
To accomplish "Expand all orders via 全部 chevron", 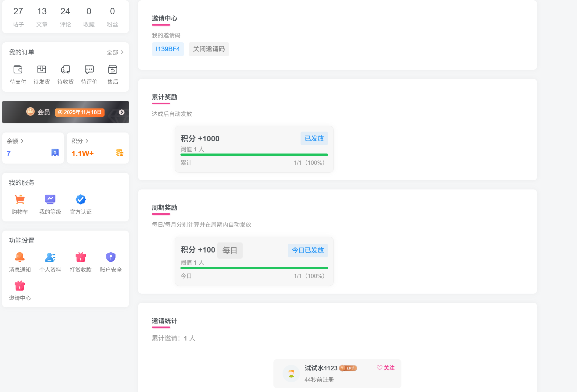I will [115, 52].
